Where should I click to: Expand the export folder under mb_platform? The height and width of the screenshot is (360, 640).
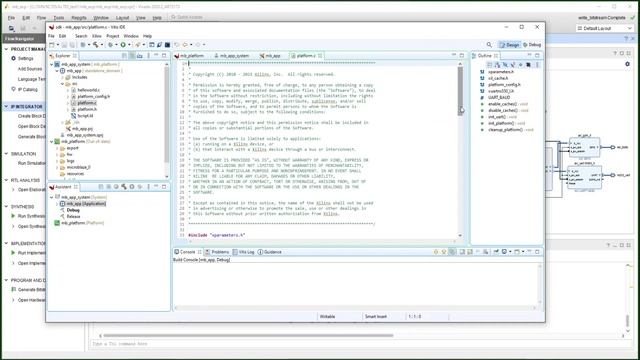point(57,148)
